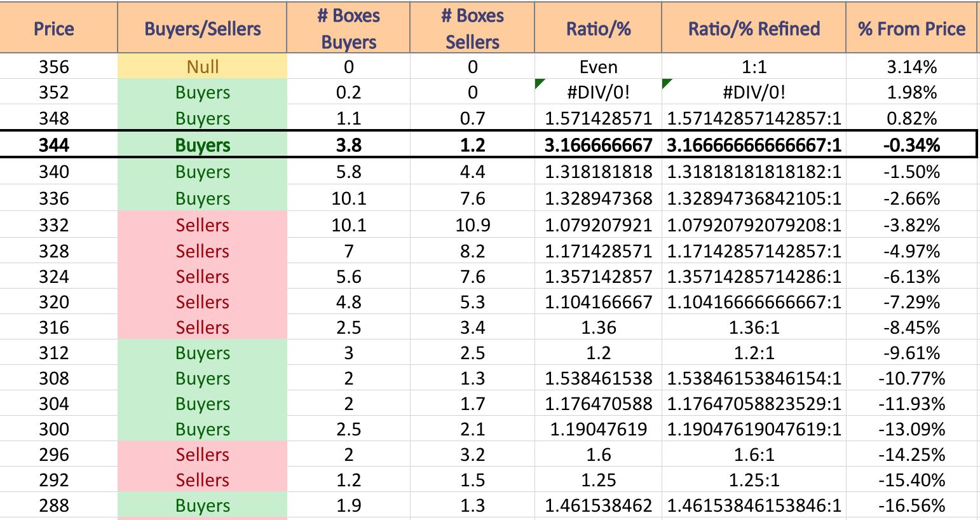Click the Sellers cell in row 324

[202, 277]
